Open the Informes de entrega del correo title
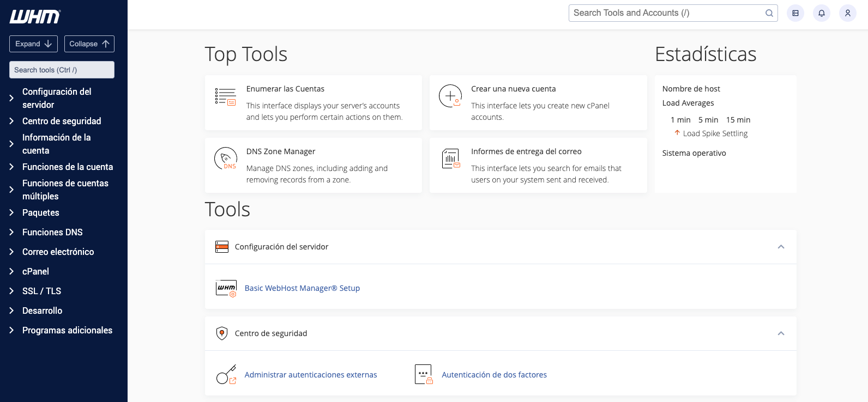This screenshot has width=868, height=402. click(526, 151)
